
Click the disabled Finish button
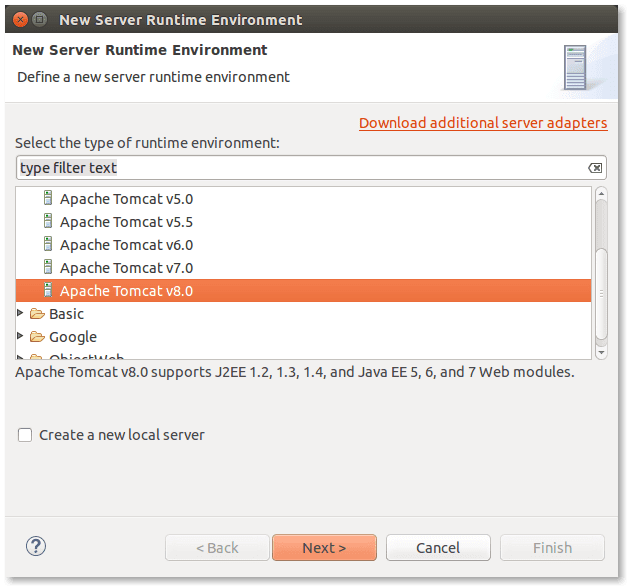tap(552, 548)
